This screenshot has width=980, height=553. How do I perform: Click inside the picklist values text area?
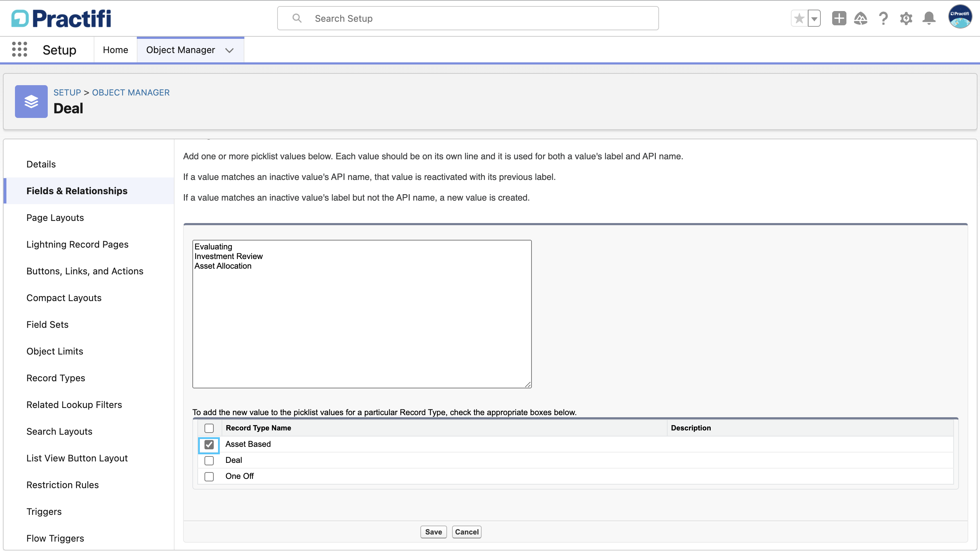362,314
